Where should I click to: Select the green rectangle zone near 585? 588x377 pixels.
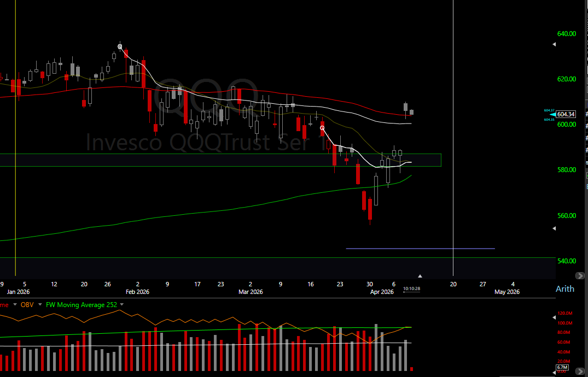[220, 160]
